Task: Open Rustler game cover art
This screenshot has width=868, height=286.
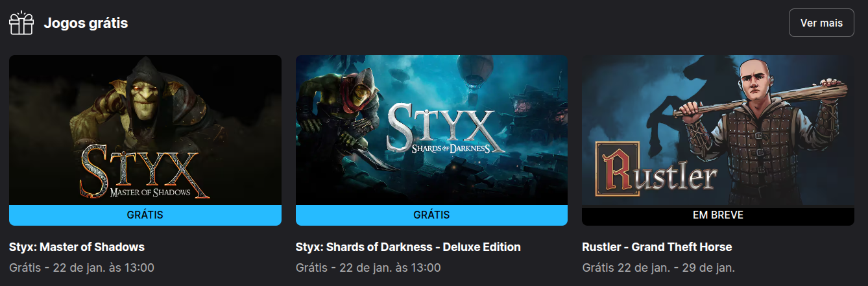Action: pyautogui.click(x=718, y=131)
